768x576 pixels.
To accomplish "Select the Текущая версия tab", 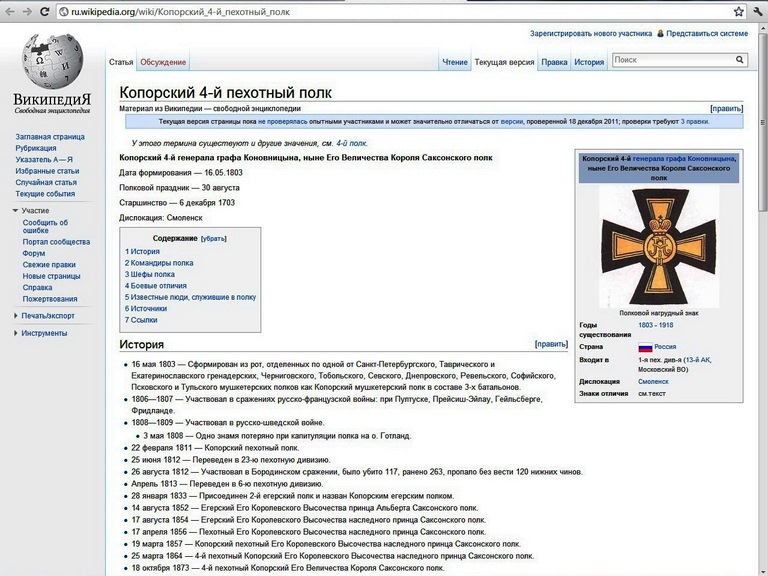I will [x=504, y=62].
